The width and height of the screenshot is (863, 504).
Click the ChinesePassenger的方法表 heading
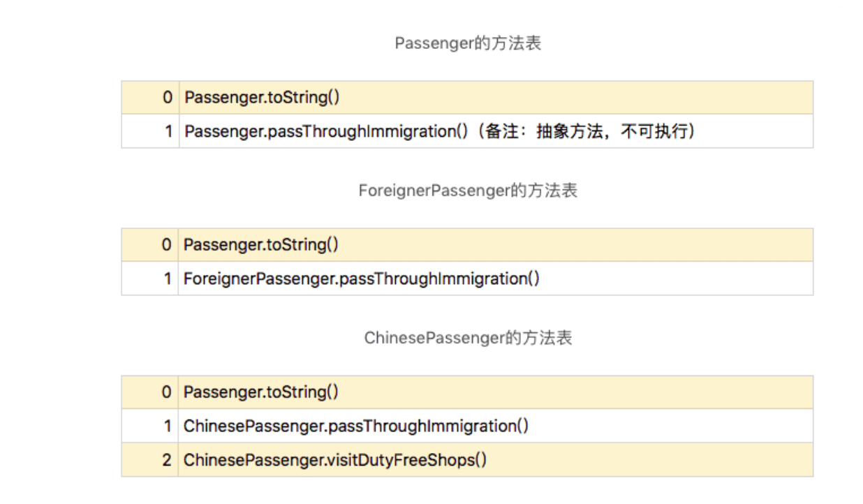coord(468,338)
